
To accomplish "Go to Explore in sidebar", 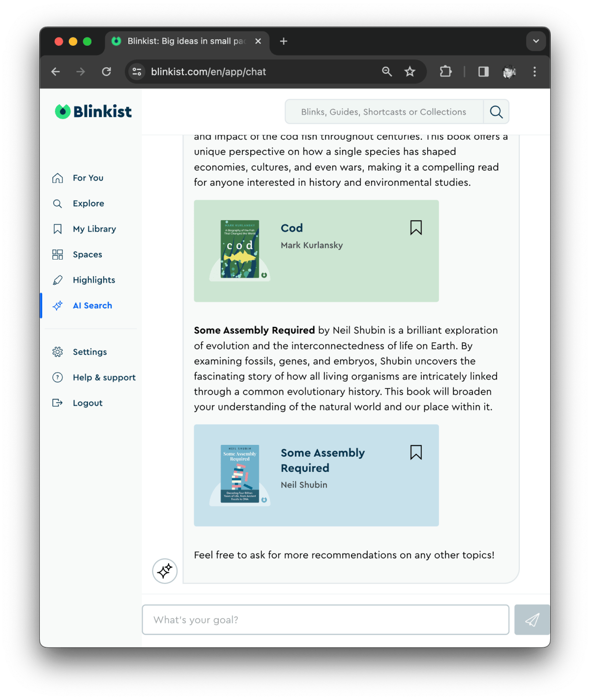I will [x=88, y=204].
